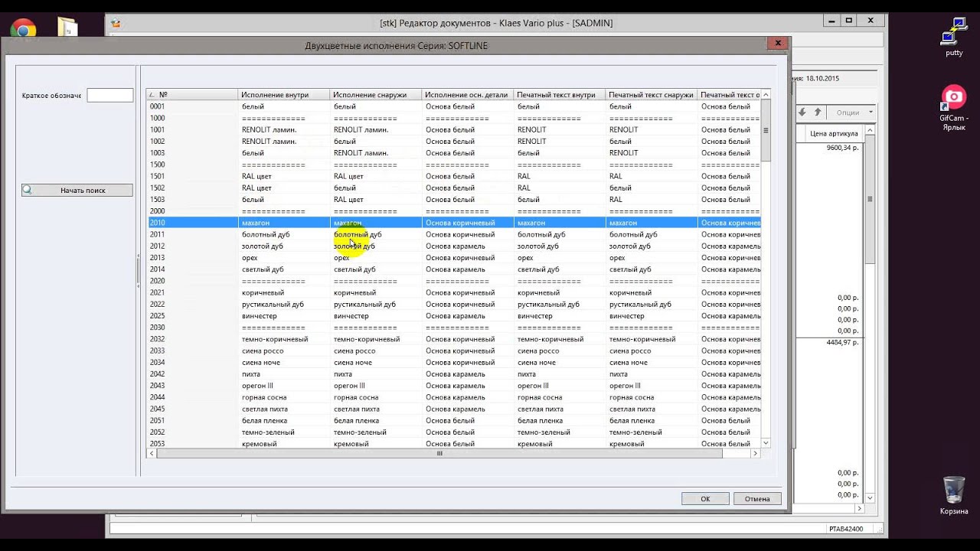980x551 pixels.
Task: Select row 2011
Action: [x=454, y=234]
